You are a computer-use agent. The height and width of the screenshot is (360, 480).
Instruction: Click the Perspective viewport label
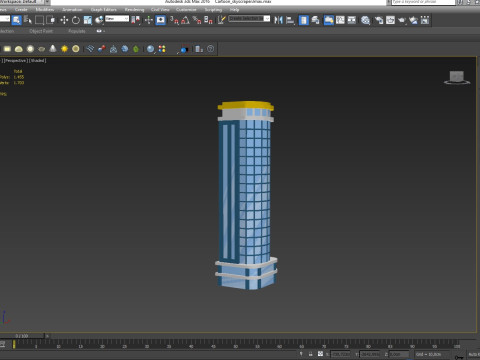tap(16, 61)
